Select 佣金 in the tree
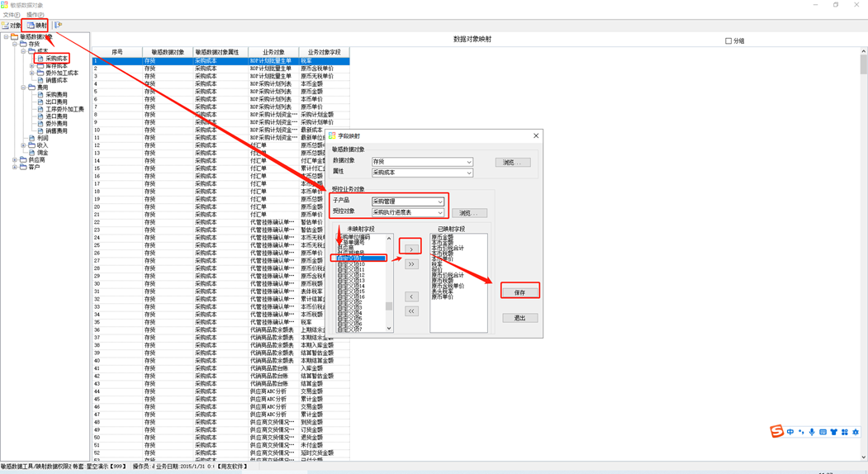The image size is (868, 474). point(43,153)
